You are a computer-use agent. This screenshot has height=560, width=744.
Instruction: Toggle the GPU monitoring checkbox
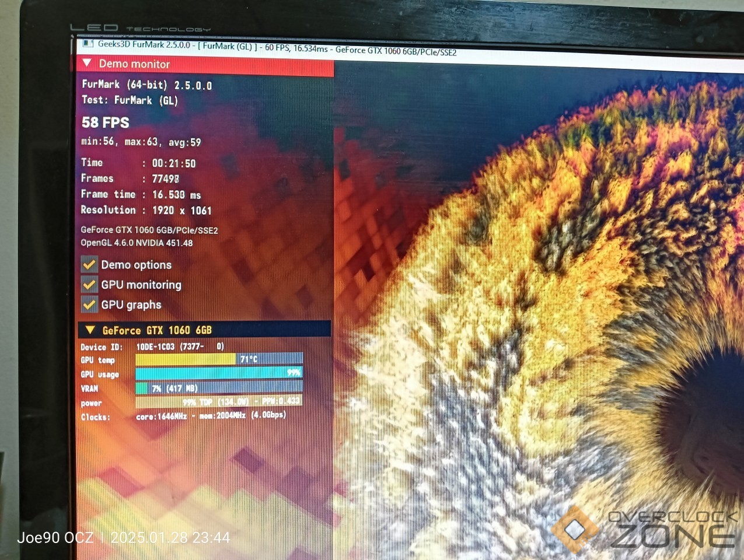pyautogui.click(x=89, y=284)
